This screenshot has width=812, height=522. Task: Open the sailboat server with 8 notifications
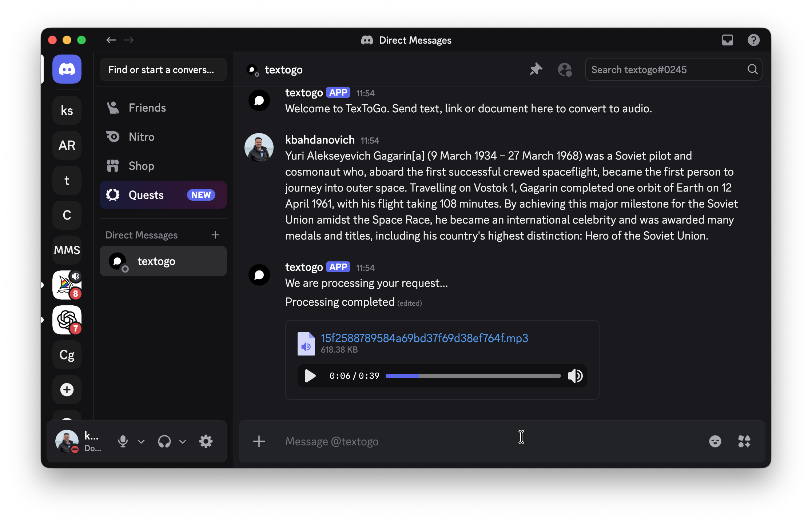(x=67, y=285)
